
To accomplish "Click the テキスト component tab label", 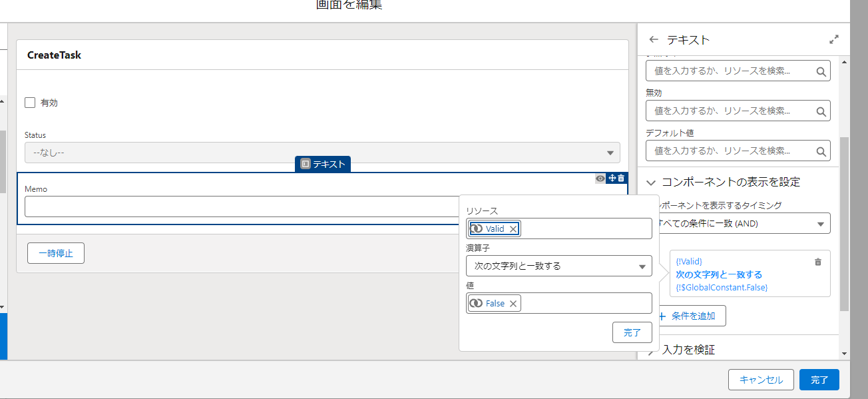I will pyautogui.click(x=329, y=164).
